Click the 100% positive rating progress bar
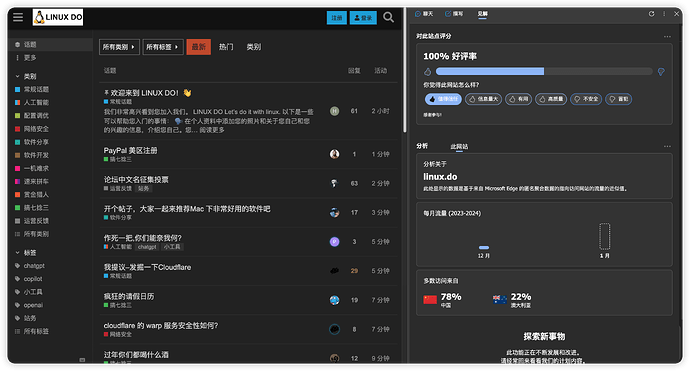 544,71
